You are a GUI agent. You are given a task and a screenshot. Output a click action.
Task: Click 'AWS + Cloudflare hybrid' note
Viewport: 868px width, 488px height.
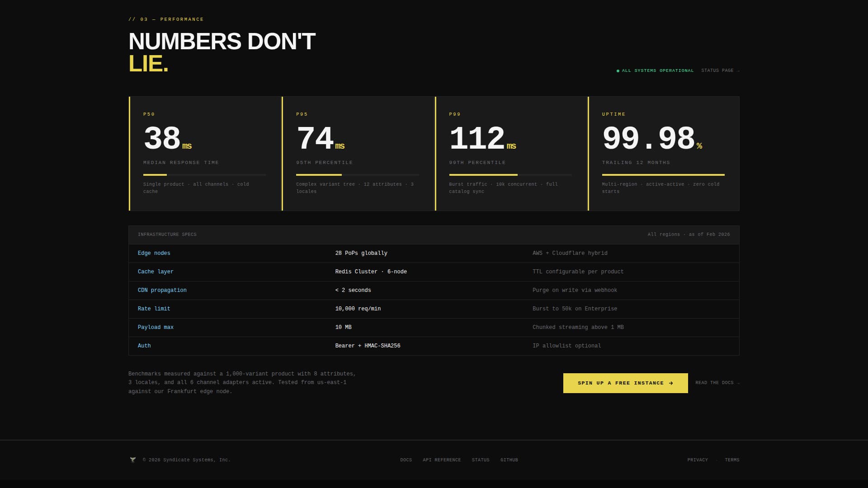570,253
